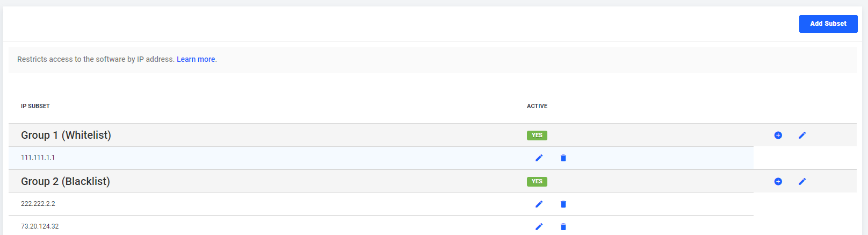Image resolution: width=868 pixels, height=235 pixels.
Task: Delete IP address 73.20.124.32
Action: click(563, 226)
